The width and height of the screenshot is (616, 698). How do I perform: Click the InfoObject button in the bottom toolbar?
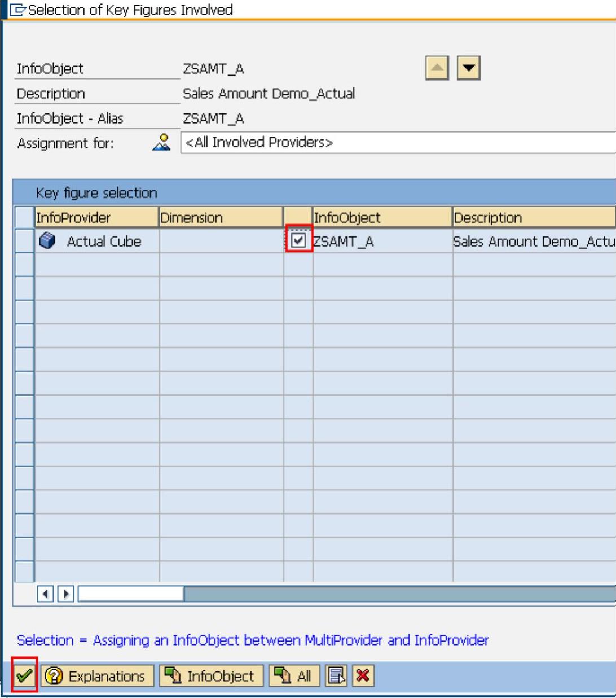pyautogui.click(x=212, y=675)
